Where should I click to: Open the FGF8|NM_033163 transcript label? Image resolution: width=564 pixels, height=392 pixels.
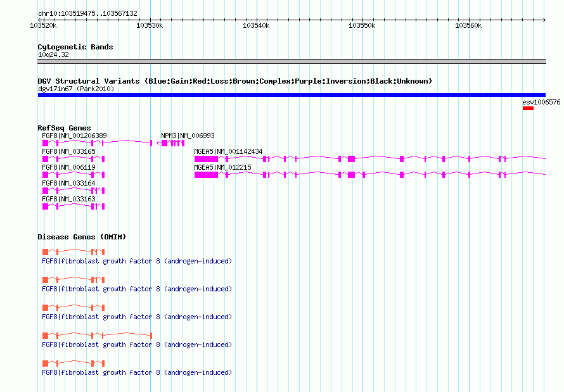click(x=68, y=199)
